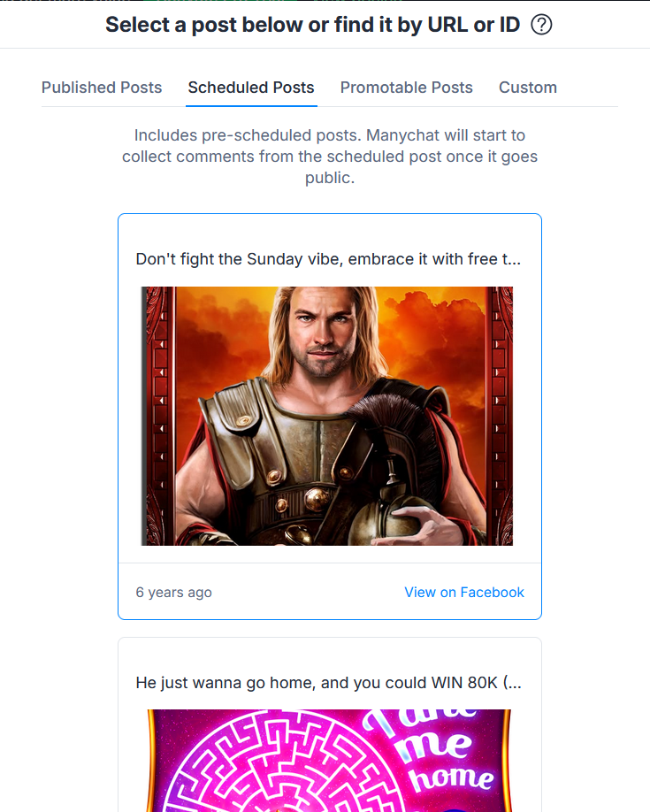Select the second post card with WIN 80K
The width and height of the screenshot is (650, 812).
[x=330, y=725]
